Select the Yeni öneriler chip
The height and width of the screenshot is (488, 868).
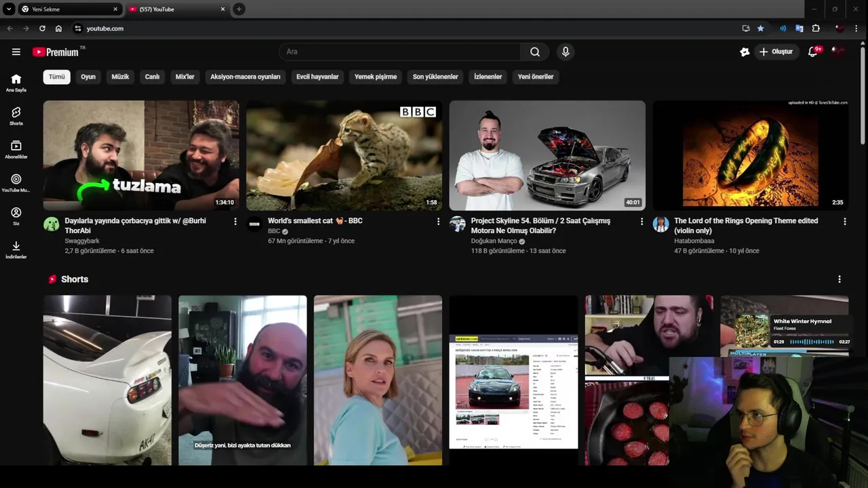(536, 77)
